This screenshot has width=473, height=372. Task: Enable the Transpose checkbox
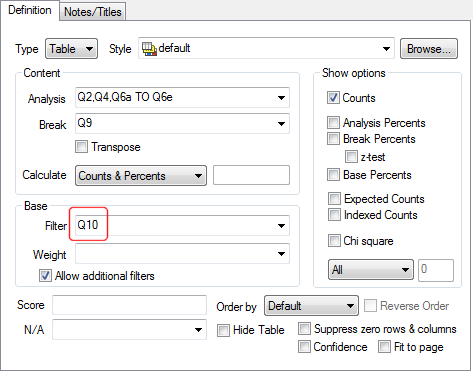point(81,146)
